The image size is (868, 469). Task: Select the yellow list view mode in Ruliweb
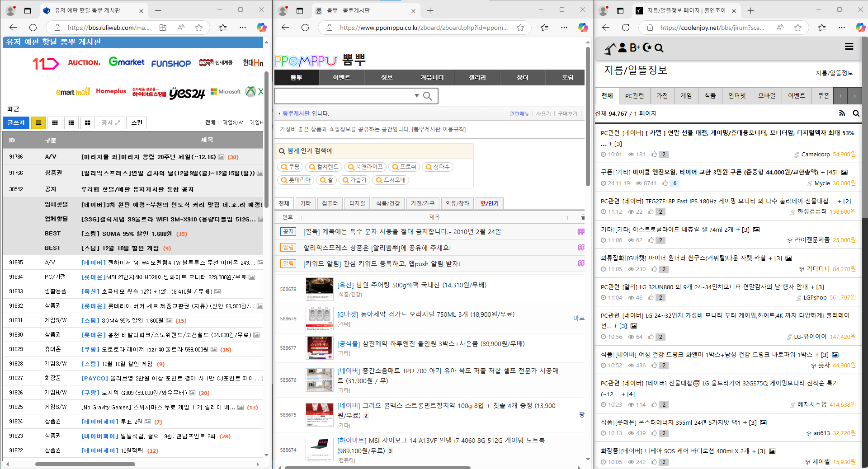point(38,122)
